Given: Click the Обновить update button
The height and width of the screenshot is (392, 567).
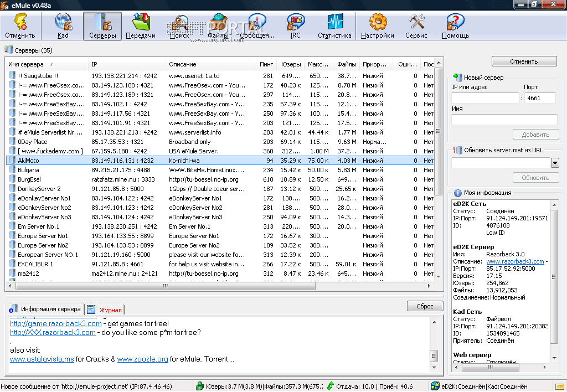Looking at the screenshot, I should click(x=535, y=178).
